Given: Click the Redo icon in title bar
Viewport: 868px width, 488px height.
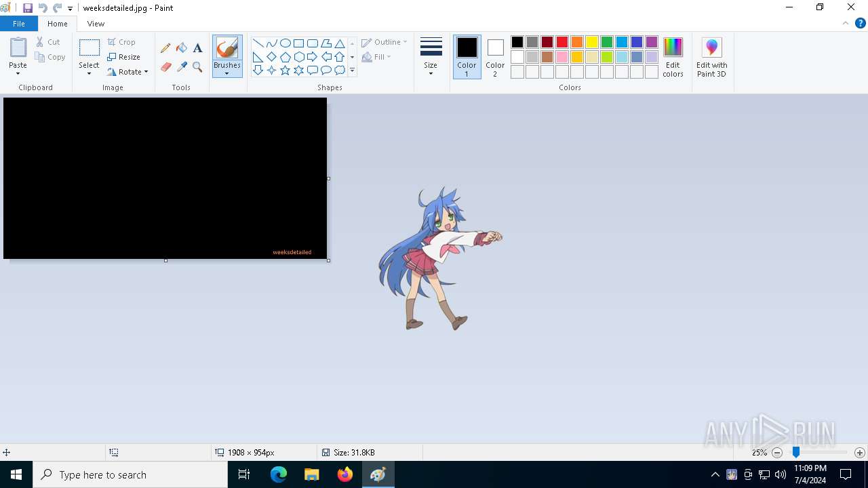Looking at the screenshot, I should click(x=57, y=8).
